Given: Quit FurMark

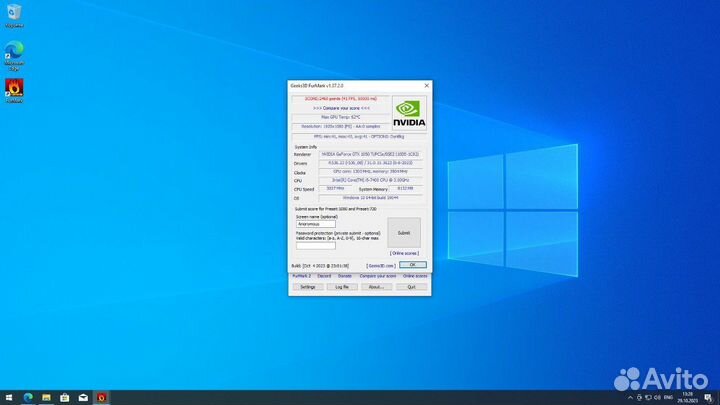Looking at the screenshot, I should (411, 287).
